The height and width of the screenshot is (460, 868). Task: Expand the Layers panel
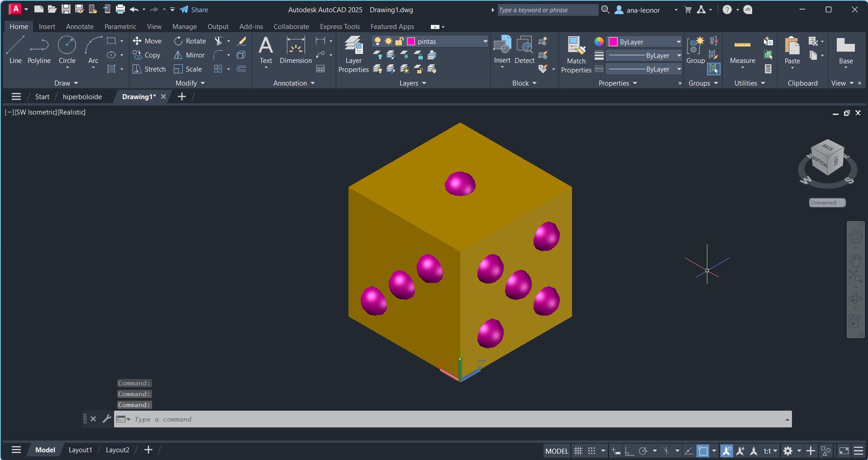pyautogui.click(x=413, y=83)
